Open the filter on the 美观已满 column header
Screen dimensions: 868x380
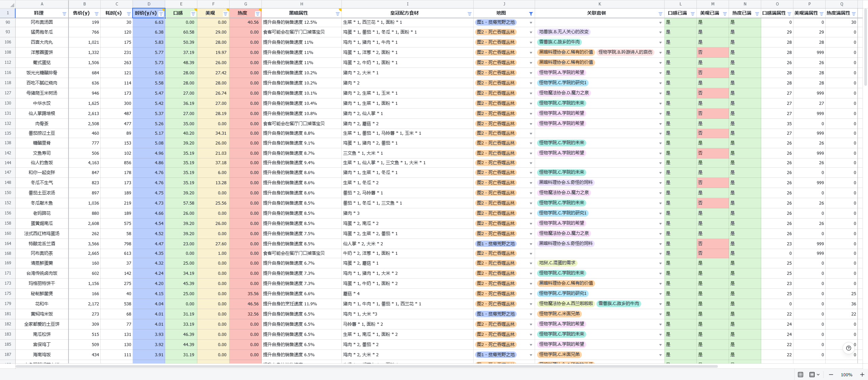coord(725,14)
